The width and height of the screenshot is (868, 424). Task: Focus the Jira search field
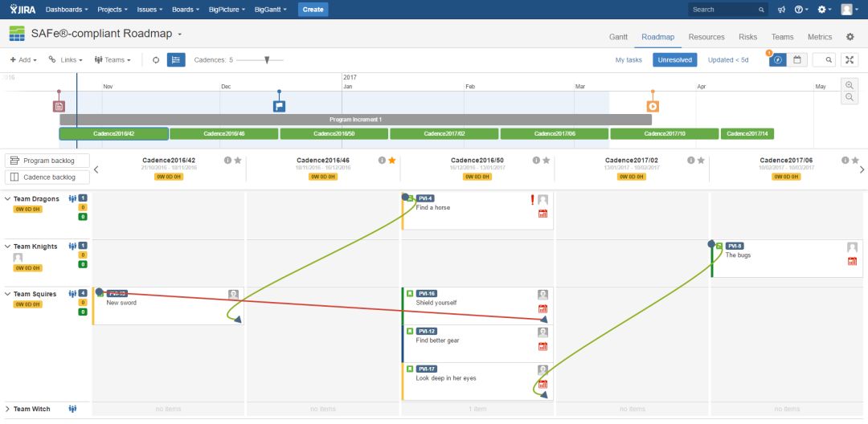coord(728,10)
